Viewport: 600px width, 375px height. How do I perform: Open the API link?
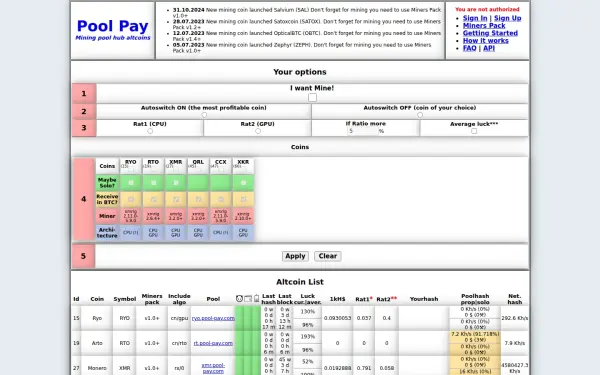[489, 48]
